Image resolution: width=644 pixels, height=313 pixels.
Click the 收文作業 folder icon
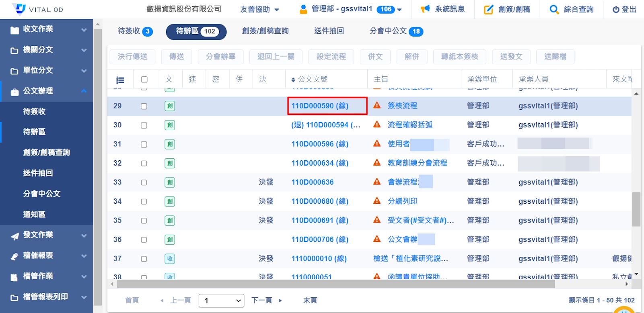(14, 30)
